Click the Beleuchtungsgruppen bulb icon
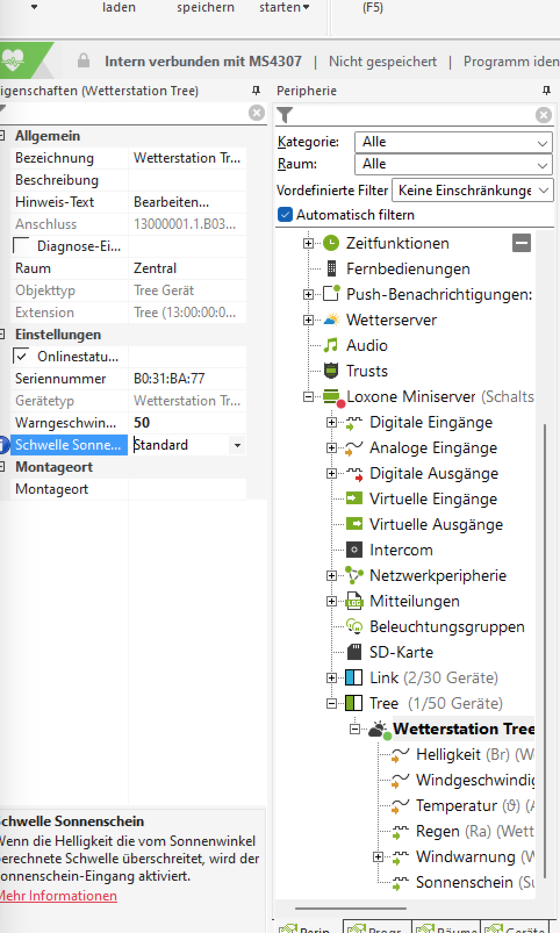Screen dimensions: 560x933 354,626
